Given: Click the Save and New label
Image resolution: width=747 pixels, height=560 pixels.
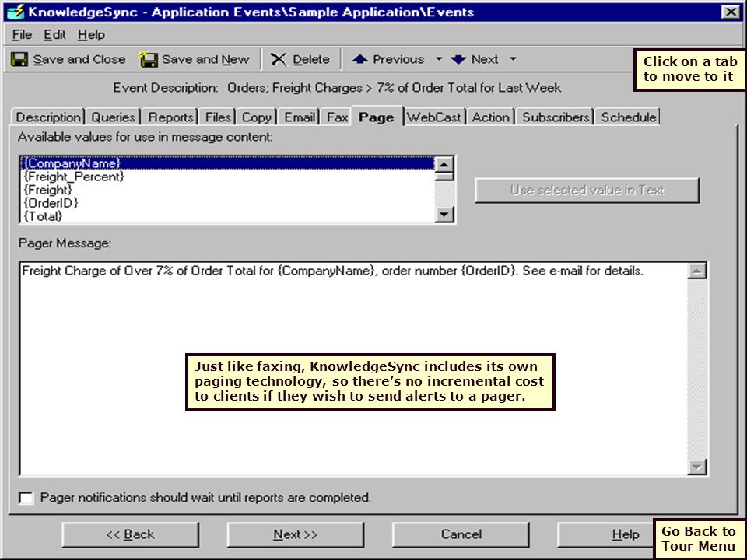Looking at the screenshot, I should [x=205, y=60].
